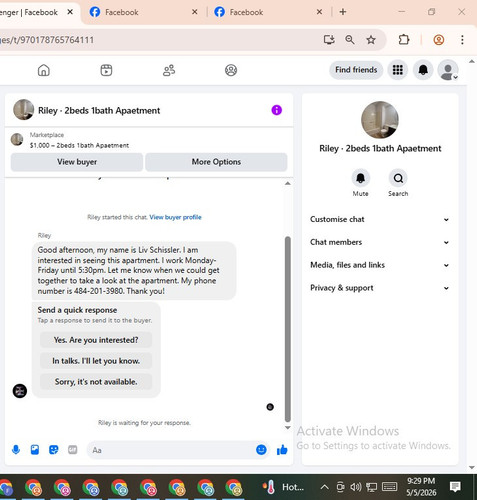Open a new browser tab
This screenshot has height=500, width=477.
click(x=343, y=12)
